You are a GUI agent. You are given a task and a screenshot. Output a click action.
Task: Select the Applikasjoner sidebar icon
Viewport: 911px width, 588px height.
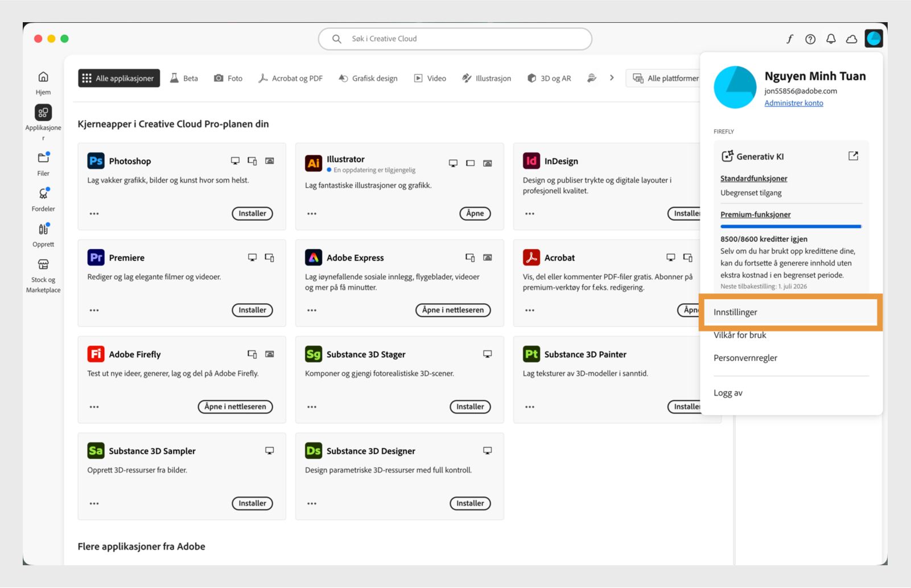(43, 113)
